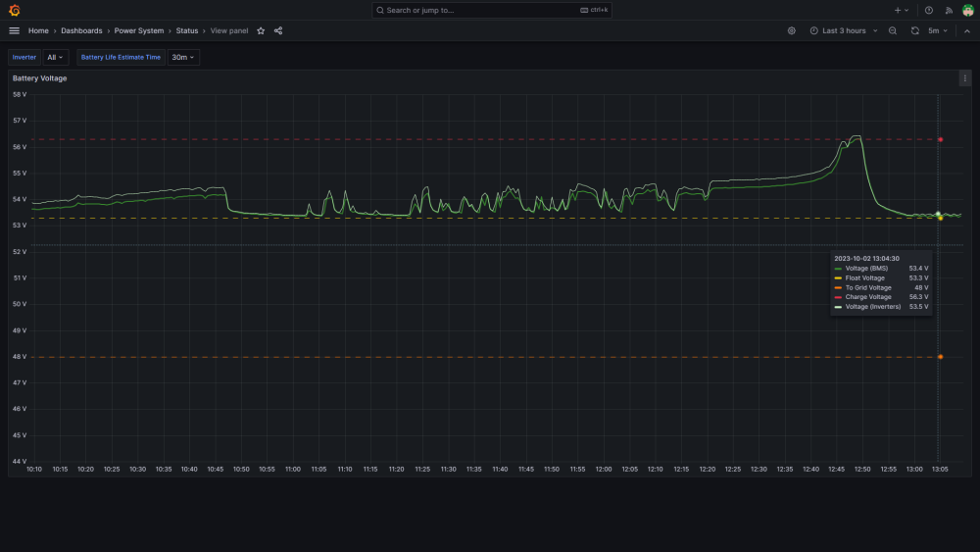Open the share dashboard icon
The width and height of the screenshot is (980, 552).
coord(278,30)
